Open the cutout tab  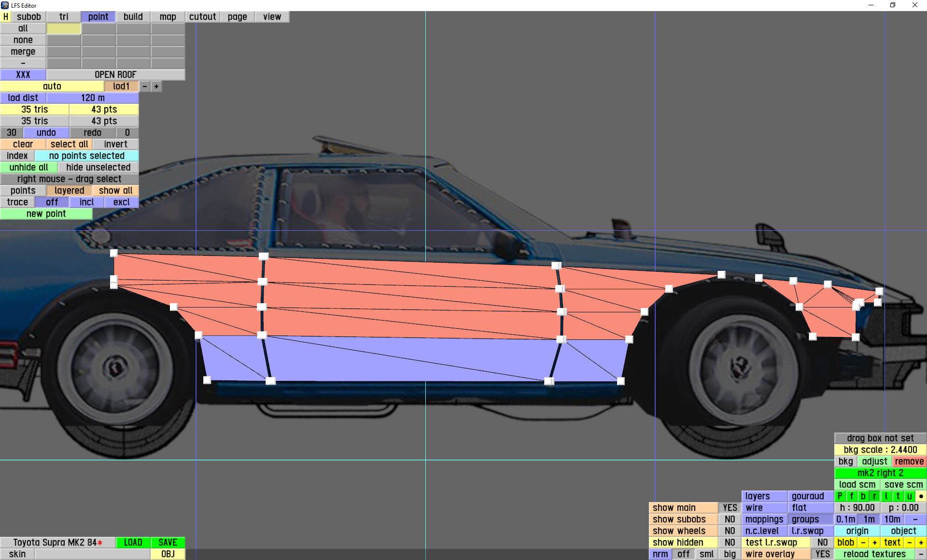click(x=202, y=17)
